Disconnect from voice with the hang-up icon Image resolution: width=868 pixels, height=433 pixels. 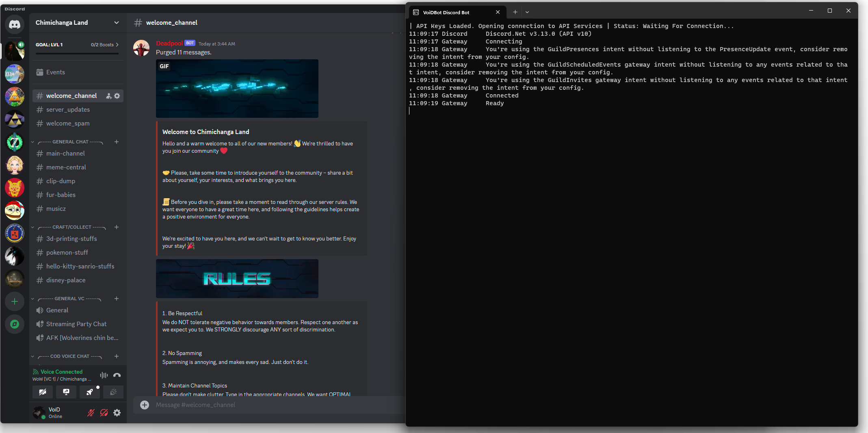(117, 375)
